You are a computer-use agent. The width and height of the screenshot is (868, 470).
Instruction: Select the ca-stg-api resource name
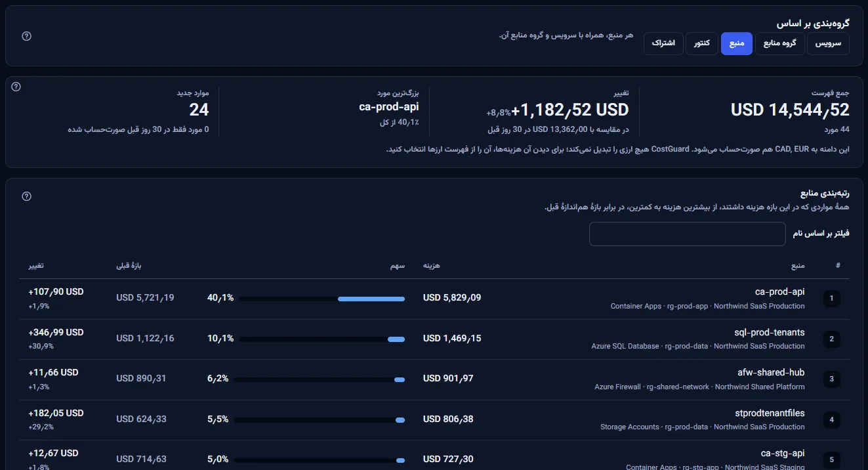[783, 453]
